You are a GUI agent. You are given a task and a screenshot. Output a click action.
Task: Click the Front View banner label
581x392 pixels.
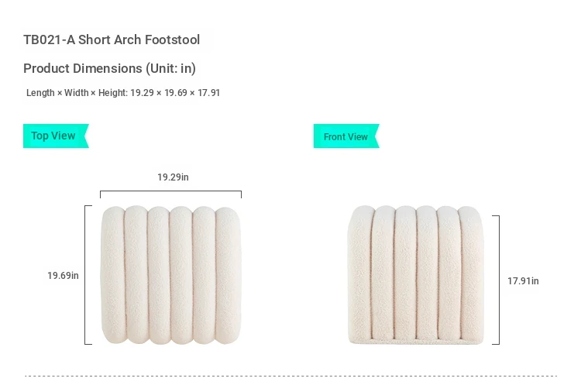pos(346,136)
